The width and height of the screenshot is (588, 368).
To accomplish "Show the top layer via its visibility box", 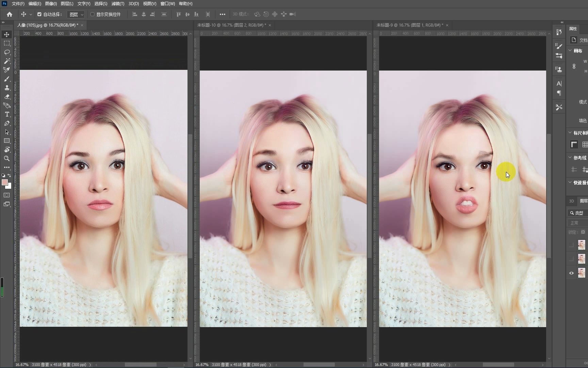I will 571,245.
